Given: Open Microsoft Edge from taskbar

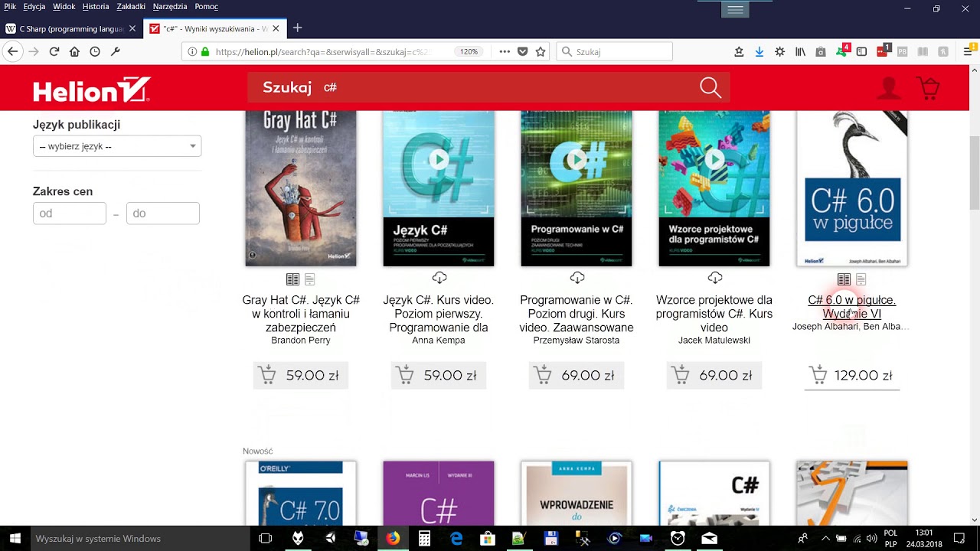Looking at the screenshot, I should (x=456, y=538).
